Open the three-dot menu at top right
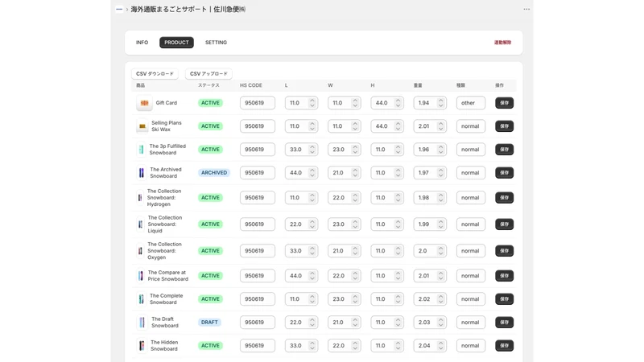This screenshot has width=644, height=362. (526, 9)
